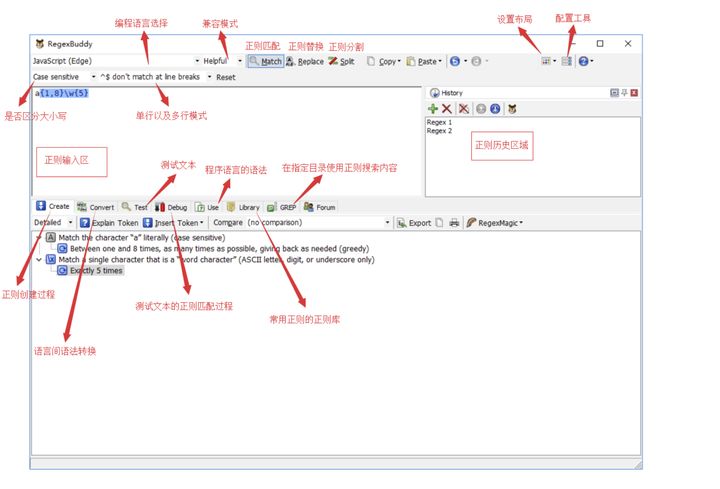The height and width of the screenshot is (489, 720).
Task: Open the JavaScript (Edge) language dropdown
Action: tap(116, 61)
